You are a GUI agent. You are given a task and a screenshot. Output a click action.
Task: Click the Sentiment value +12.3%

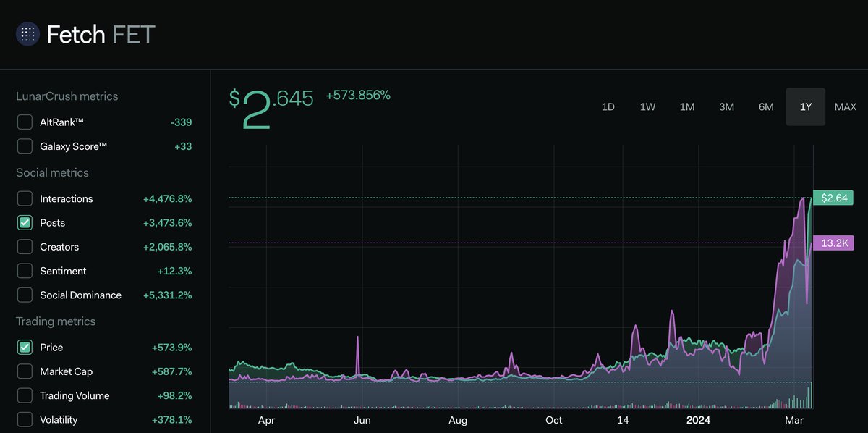point(174,271)
